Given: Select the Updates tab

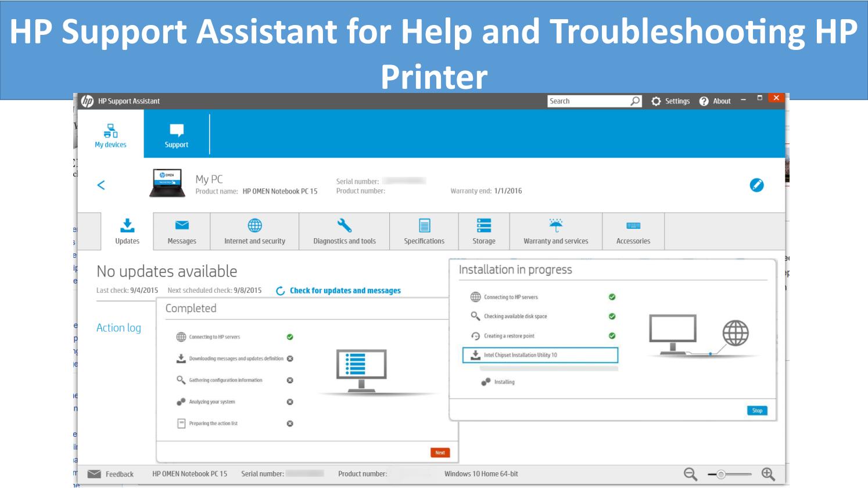Looking at the screenshot, I should pos(127,231).
